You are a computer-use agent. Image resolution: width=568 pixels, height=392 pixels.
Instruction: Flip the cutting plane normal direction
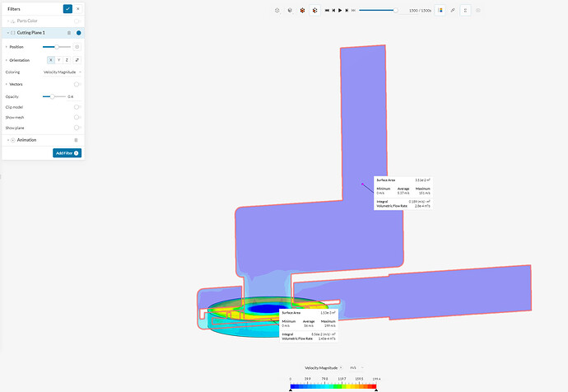point(77,60)
